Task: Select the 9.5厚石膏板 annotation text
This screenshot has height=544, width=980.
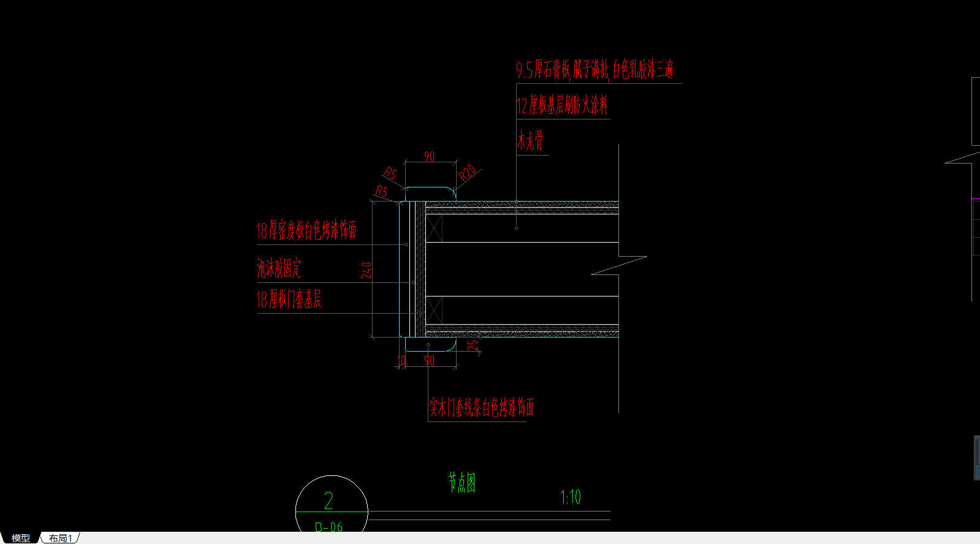Action: (x=594, y=70)
